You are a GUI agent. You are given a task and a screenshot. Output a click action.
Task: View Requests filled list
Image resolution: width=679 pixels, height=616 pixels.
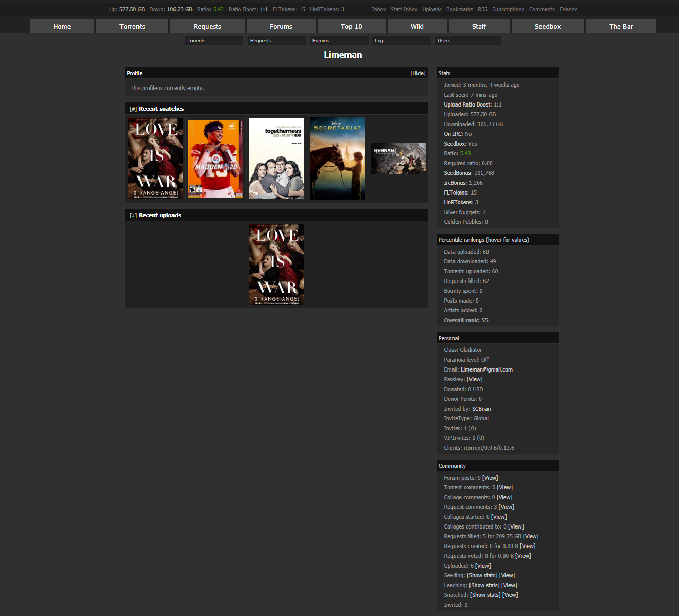pyautogui.click(x=531, y=536)
